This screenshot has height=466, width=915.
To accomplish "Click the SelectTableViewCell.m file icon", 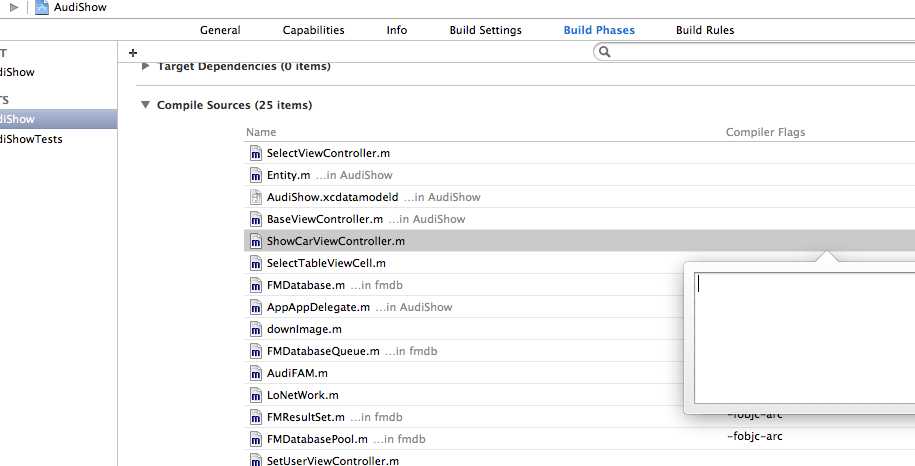I will tap(256, 264).
